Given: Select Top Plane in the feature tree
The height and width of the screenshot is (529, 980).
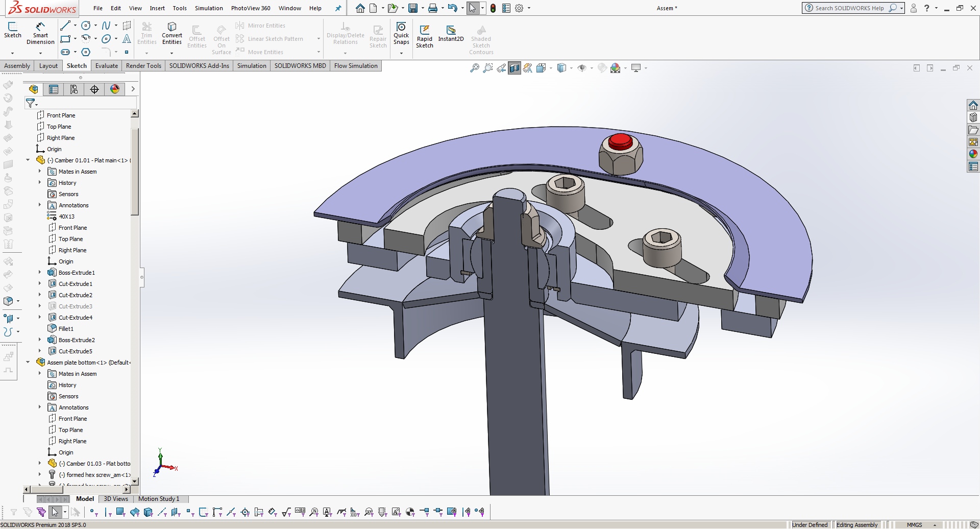Looking at the screenshot, I should (x=59, y=127).
